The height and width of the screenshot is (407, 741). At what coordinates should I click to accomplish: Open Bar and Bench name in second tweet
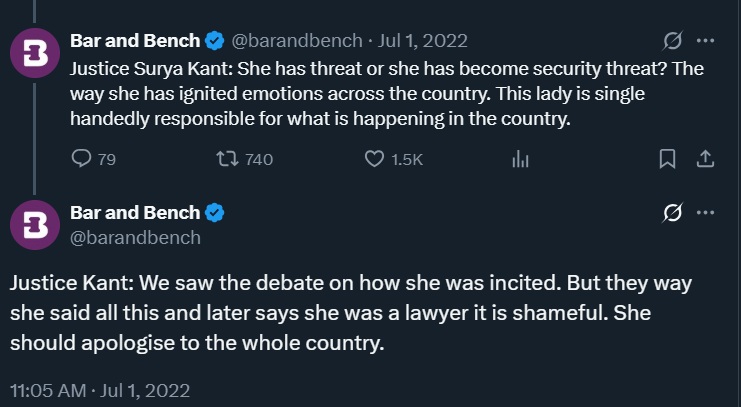(x=135, y=212)
